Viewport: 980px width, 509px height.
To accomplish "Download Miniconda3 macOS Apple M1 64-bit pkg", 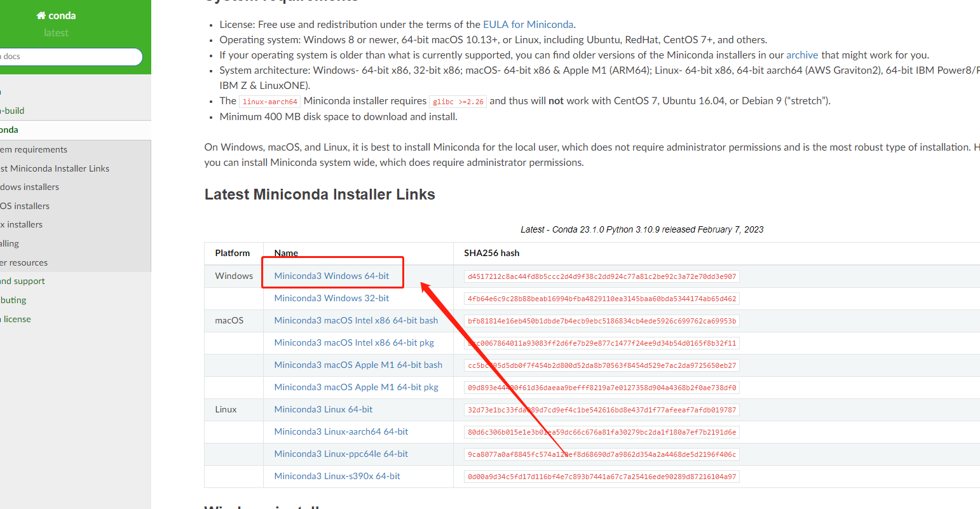I will [357, 387].
